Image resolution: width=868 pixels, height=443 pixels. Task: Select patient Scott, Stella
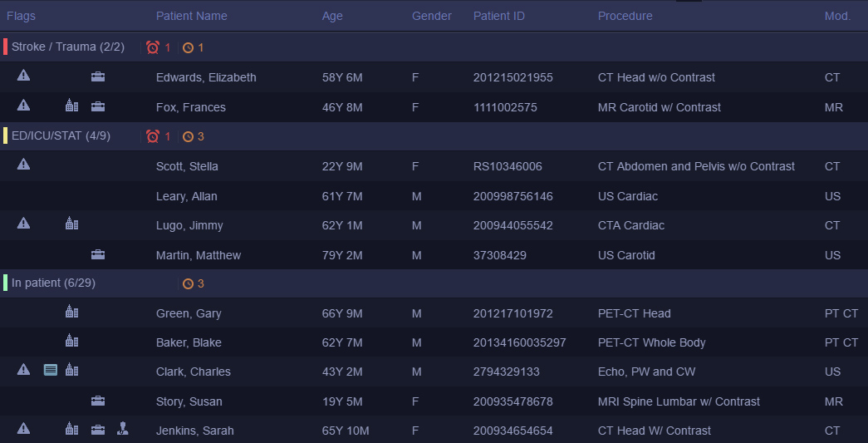coord(187,167)
